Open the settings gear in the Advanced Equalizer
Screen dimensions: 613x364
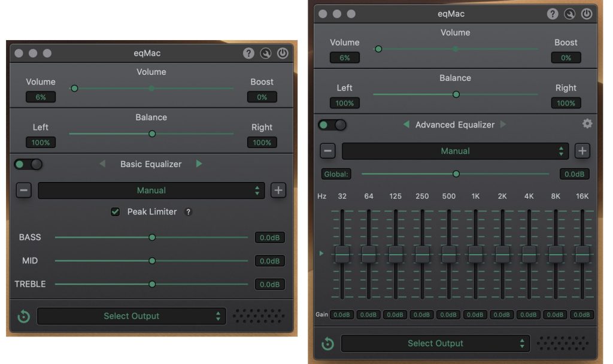(x=587, y=123)
